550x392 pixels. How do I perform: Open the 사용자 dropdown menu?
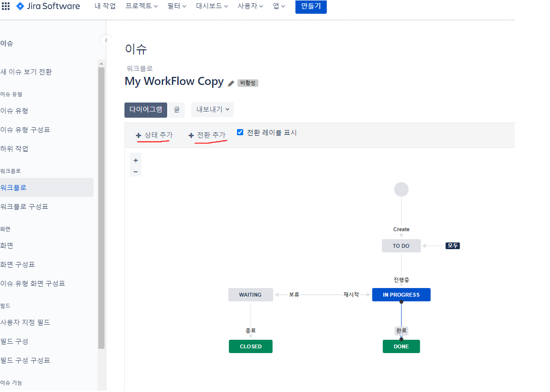click(250, 6)
